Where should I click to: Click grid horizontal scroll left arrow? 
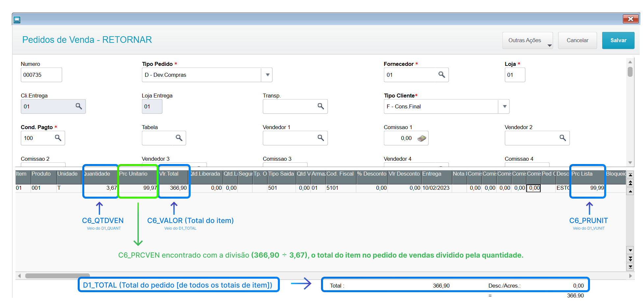click(x=19, y=276)
